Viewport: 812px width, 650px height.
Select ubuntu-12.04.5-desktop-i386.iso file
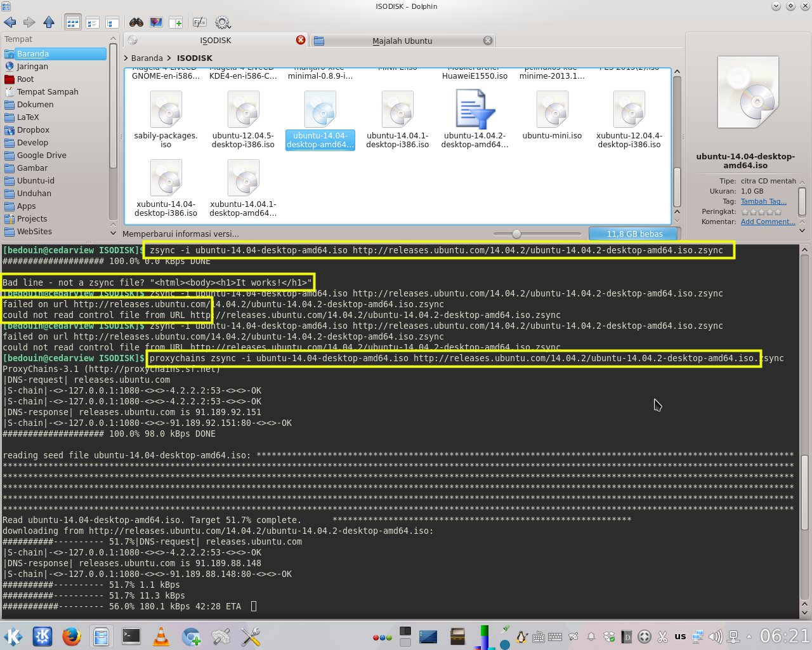click(243, 119)
